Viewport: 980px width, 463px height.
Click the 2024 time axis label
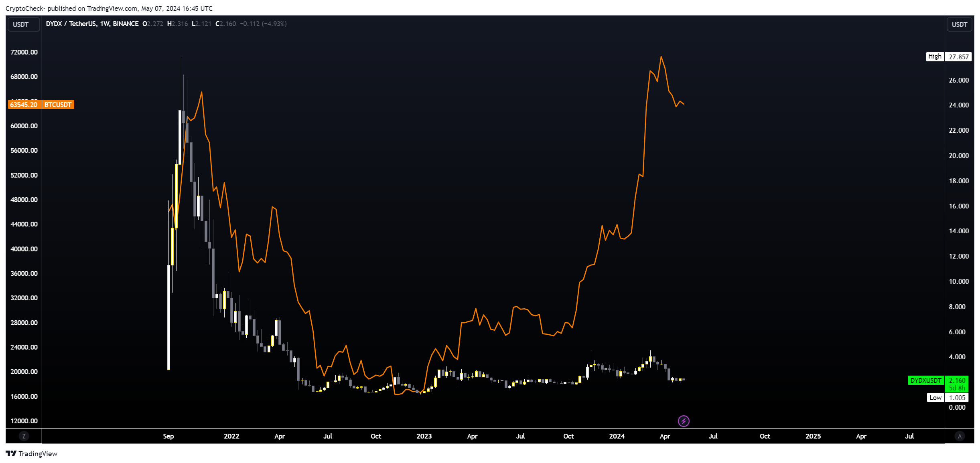point(617,436)
